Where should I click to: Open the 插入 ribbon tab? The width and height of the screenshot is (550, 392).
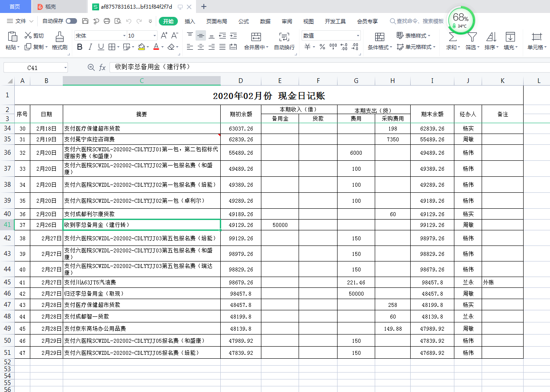190,21
